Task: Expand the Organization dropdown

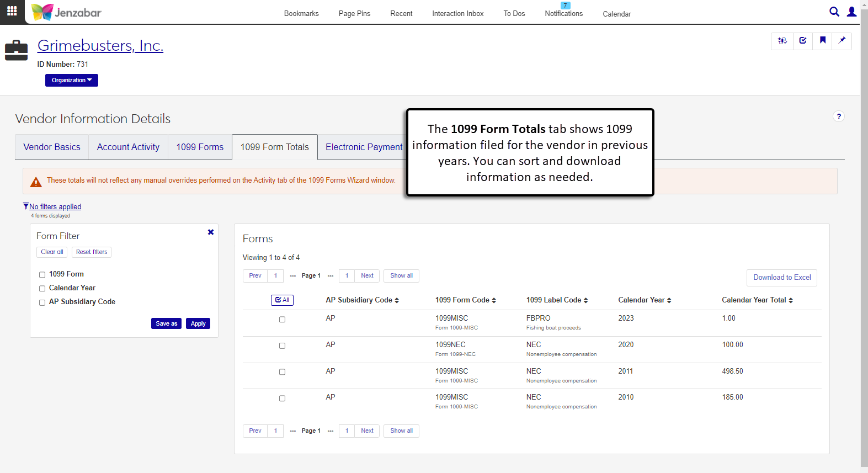Action: coord(71,81)
